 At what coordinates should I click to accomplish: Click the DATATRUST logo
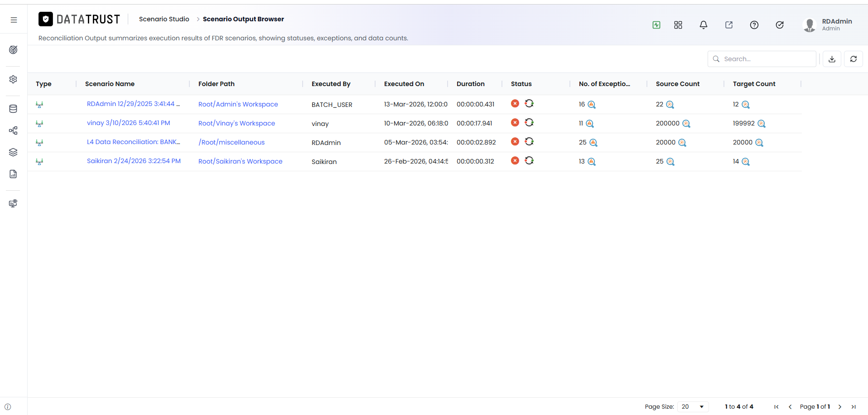point(79,19)
